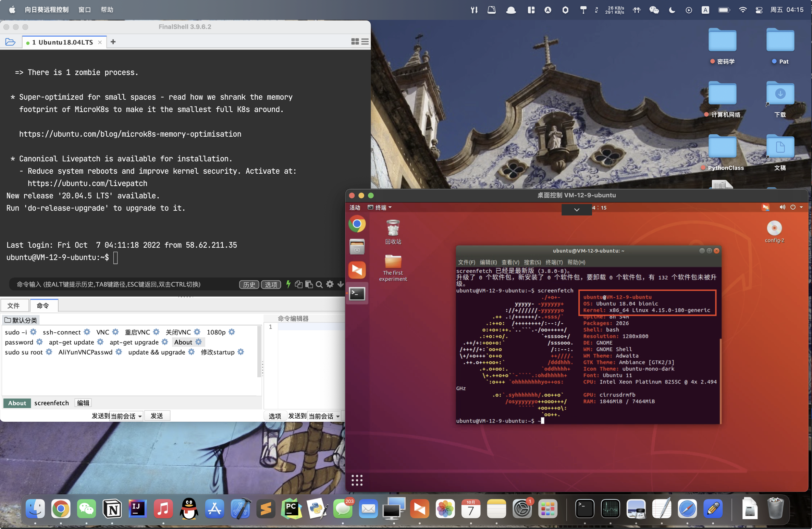Open 终端(T) menu in Ubuntu terminal
The image size is (812, 529).
[x=554, y=262]
